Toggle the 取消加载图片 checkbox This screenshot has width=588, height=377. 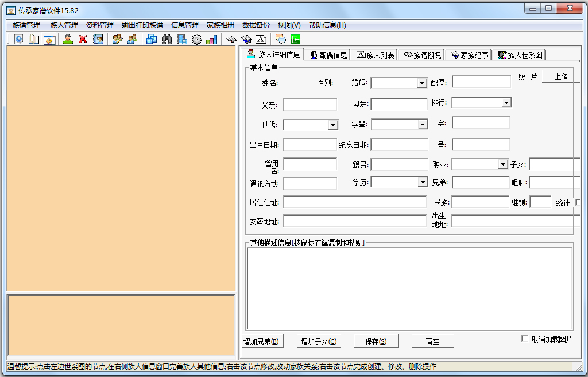[x=525, y=338]
